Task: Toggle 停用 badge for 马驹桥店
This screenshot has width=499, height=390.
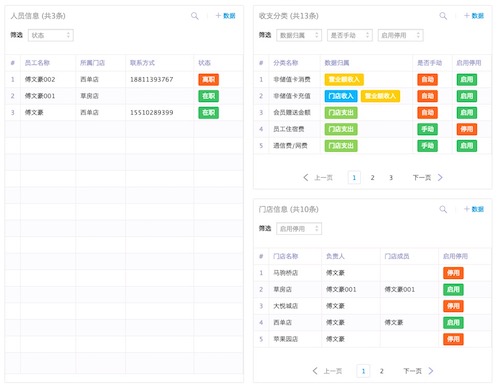Action: [x=453, y=273]
